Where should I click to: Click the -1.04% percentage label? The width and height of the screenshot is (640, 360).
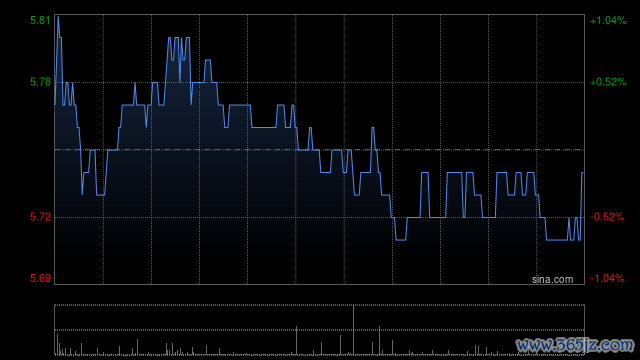coord(607,278)
